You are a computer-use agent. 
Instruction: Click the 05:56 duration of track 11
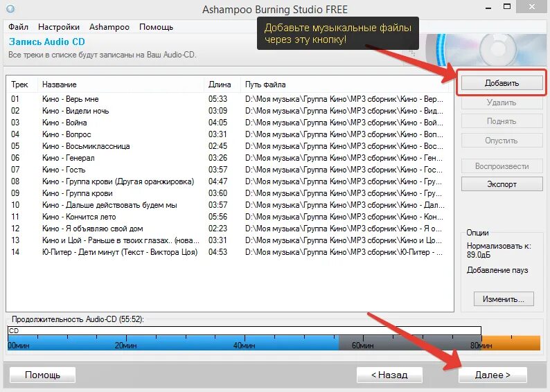(218, 217)
